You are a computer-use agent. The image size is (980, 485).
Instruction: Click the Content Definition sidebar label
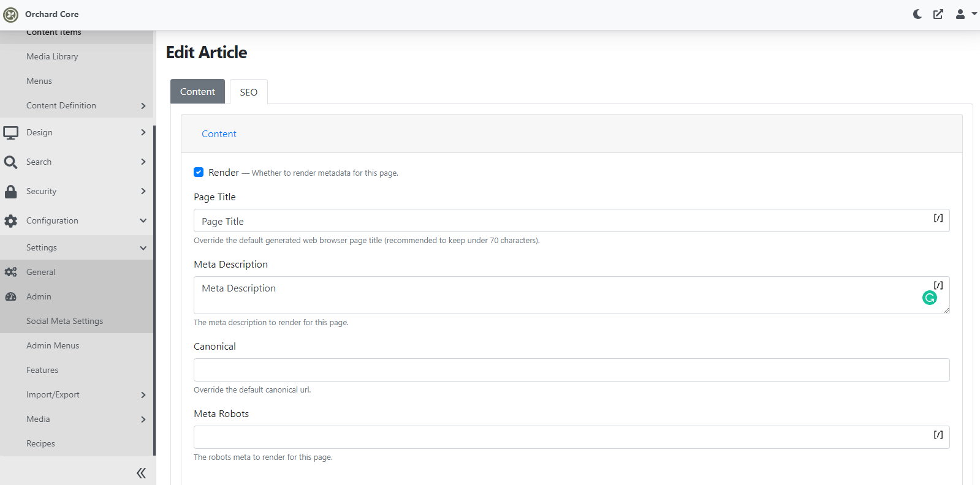(x=61, y=105)
